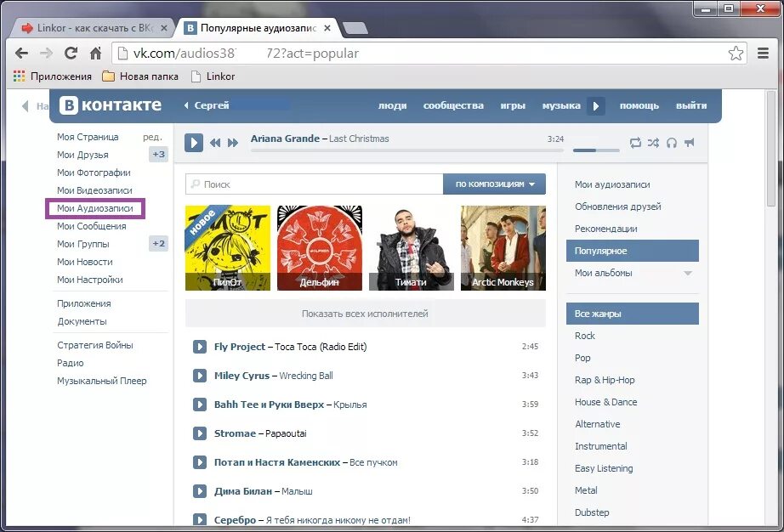The height and width of the screenshot is (532, 784).
Task: Click browser forward arrow
Action: (46, 53)
